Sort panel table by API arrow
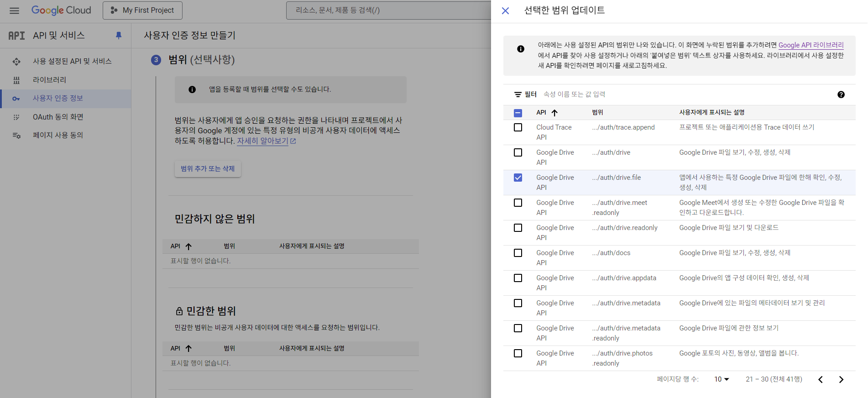The height and width of the screenshot is (398, 868). click(554, 113)
